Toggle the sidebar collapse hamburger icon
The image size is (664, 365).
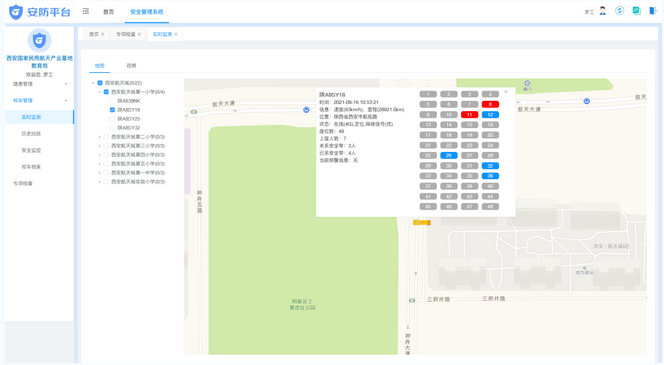click(x=86, y=11)
